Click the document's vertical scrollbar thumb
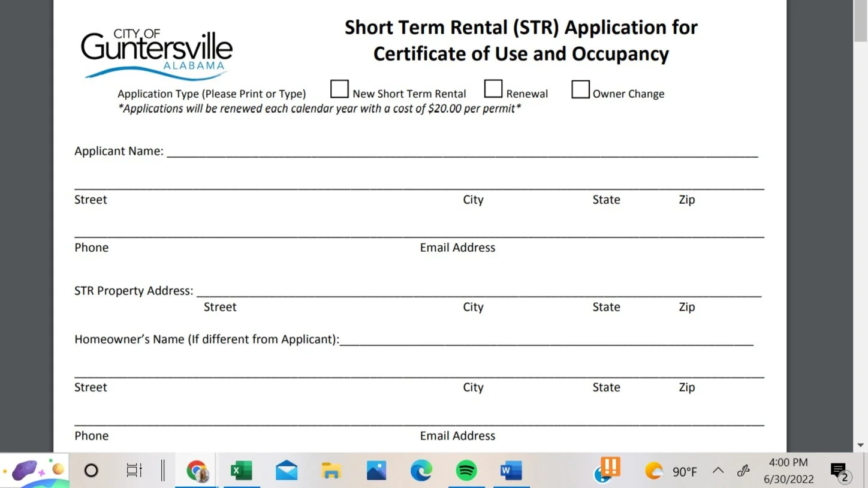This screenshot has height=488, width=868. click(x=861, y=22)
